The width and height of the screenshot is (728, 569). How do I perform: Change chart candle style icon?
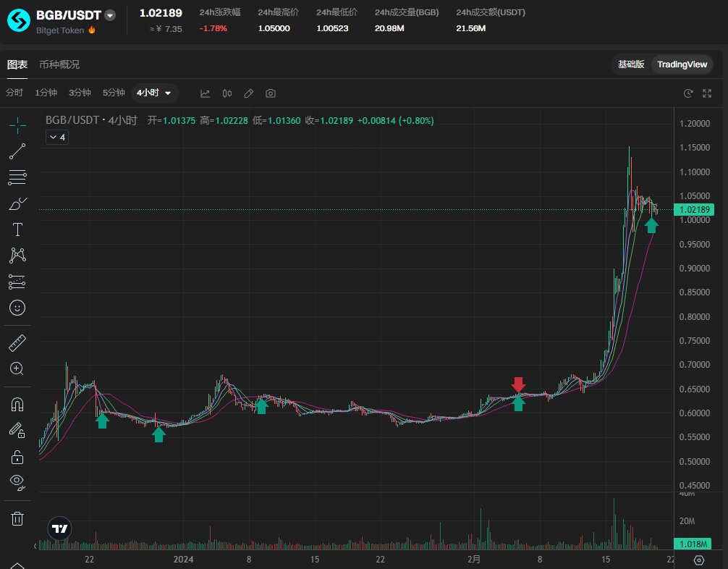point(227,93)
